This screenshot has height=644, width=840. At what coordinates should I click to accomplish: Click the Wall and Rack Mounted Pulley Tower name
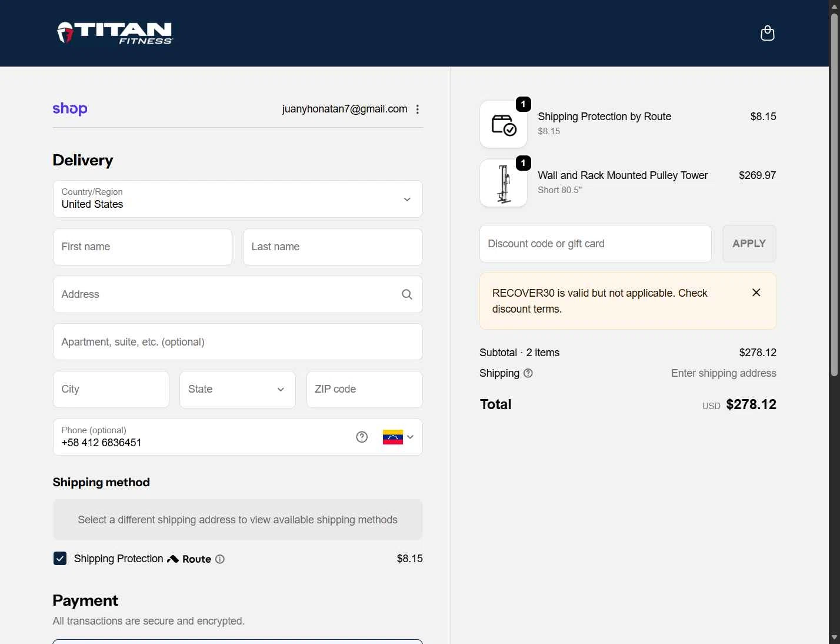point(622,175)
